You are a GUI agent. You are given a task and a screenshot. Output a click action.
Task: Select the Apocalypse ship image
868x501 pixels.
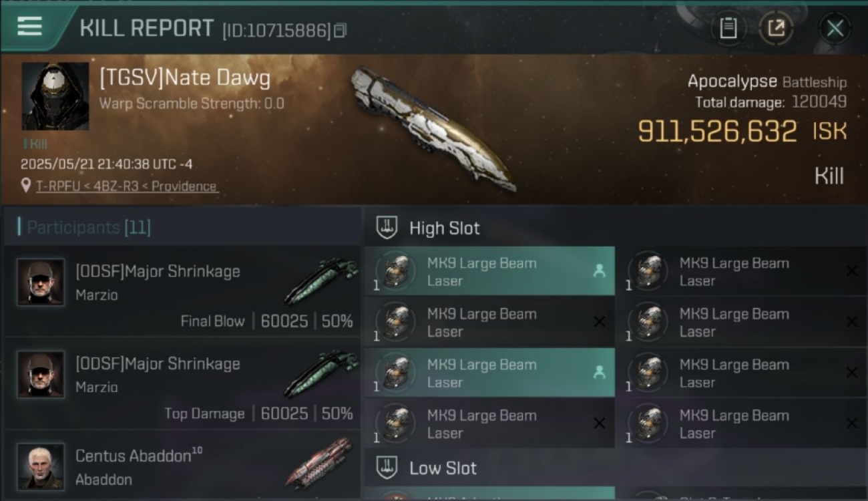(x=434, y=128)
